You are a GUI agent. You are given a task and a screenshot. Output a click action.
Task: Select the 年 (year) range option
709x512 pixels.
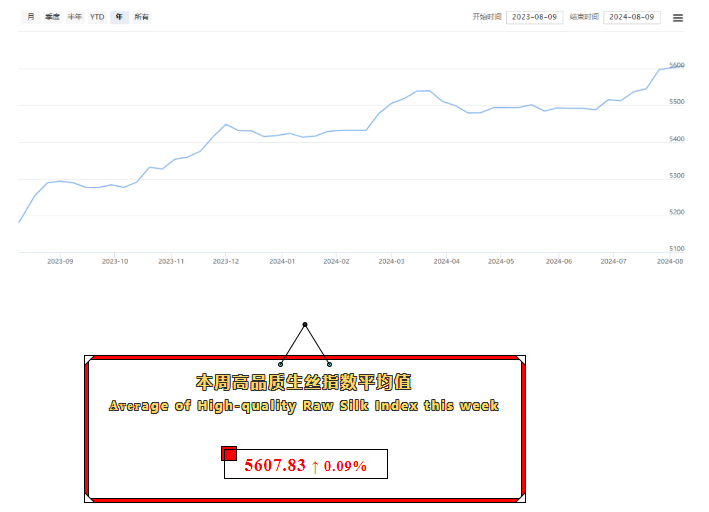(119, 17)
